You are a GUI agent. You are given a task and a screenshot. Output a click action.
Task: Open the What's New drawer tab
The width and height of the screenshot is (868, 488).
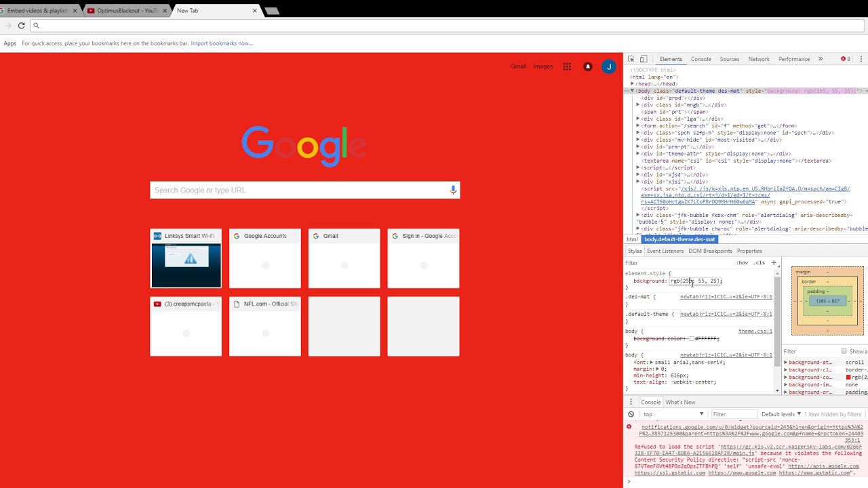point(680,402)
